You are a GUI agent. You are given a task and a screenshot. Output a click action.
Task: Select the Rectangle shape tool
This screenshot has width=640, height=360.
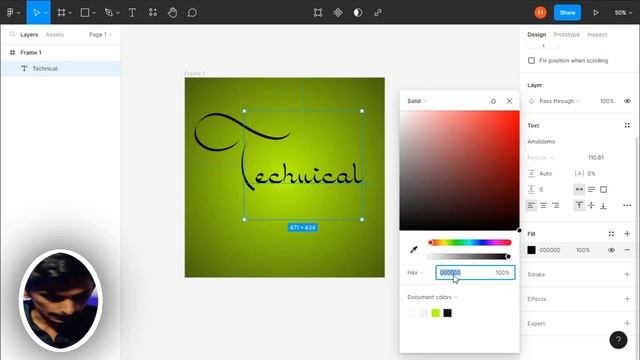85,13
